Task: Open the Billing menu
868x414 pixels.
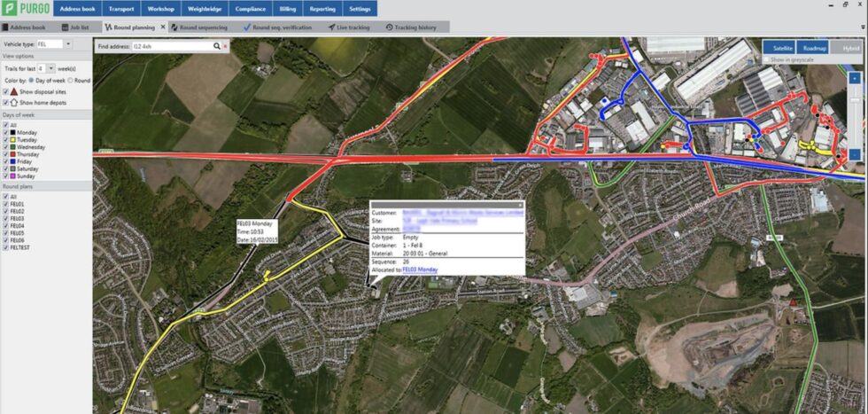Action: click(288, 9)
